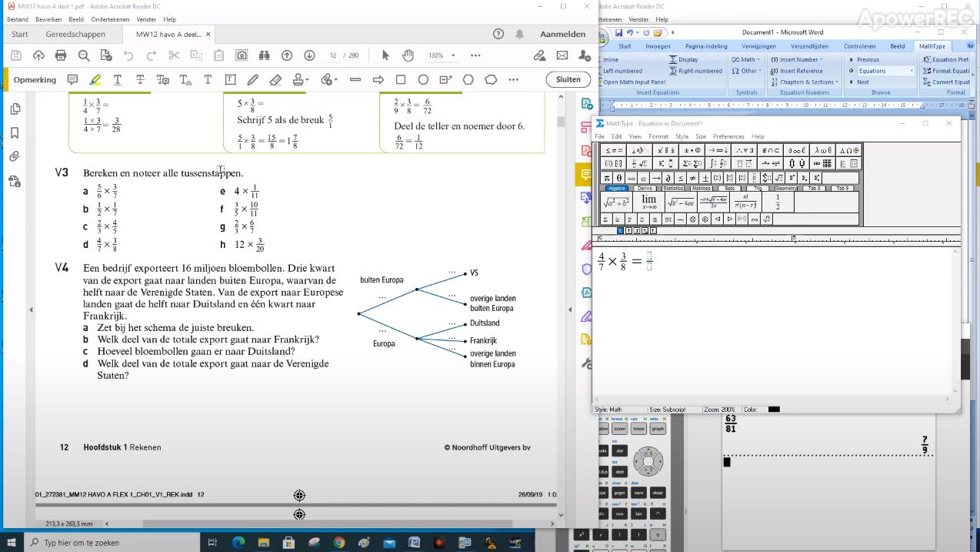Insert the one-half fraction template in MathType
The height and width of the screenshot is (552, 980).
click(x=778, y=202)
